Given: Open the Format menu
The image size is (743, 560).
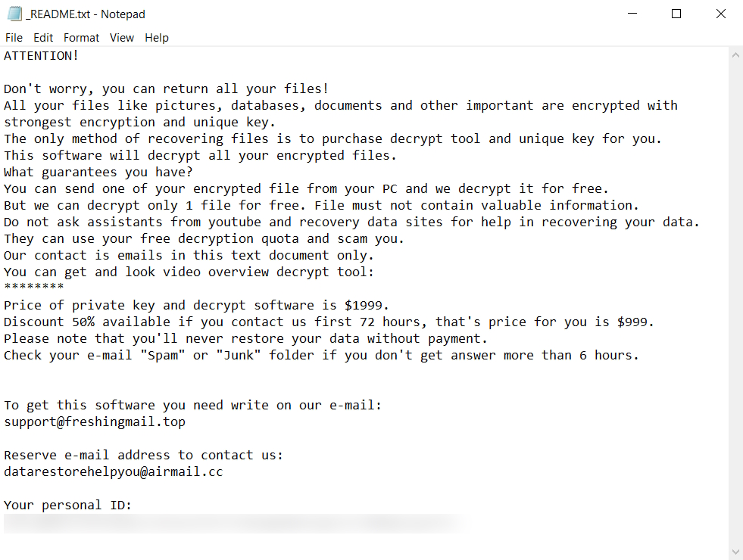Looking at the screenshot, I should coord(81,38).
